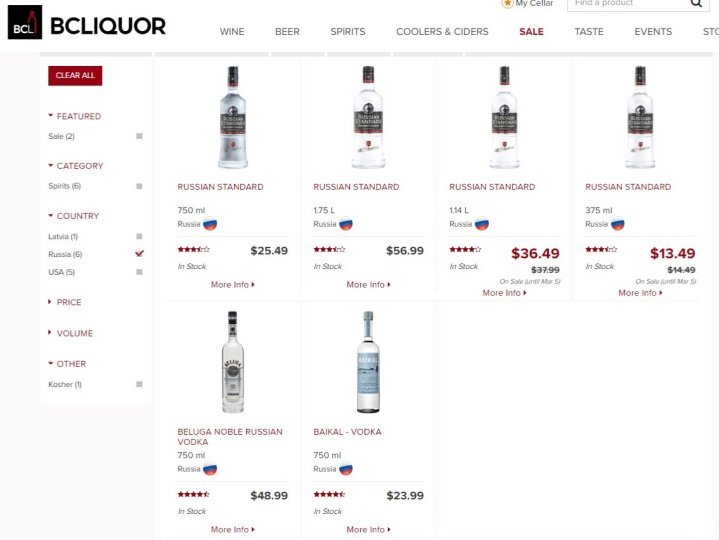The image size is (719, 540).
Task: Click Russia flag on the 1.14 L Russian Standard
Action: tap(482, 224)
